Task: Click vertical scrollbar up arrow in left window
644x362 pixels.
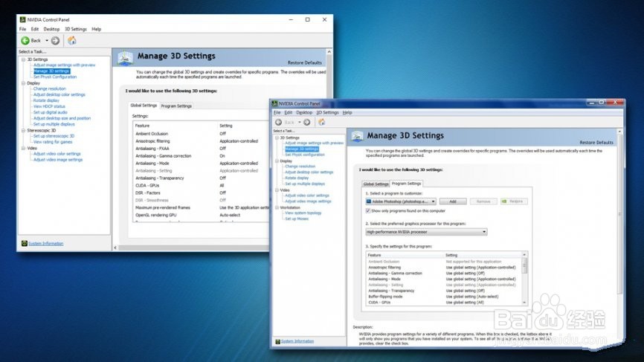Action: (329, 52)
